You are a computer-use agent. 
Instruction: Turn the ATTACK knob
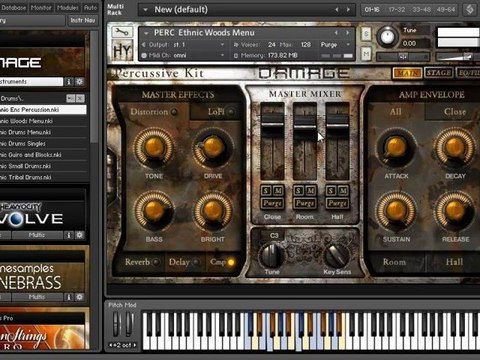click(396, 148)
